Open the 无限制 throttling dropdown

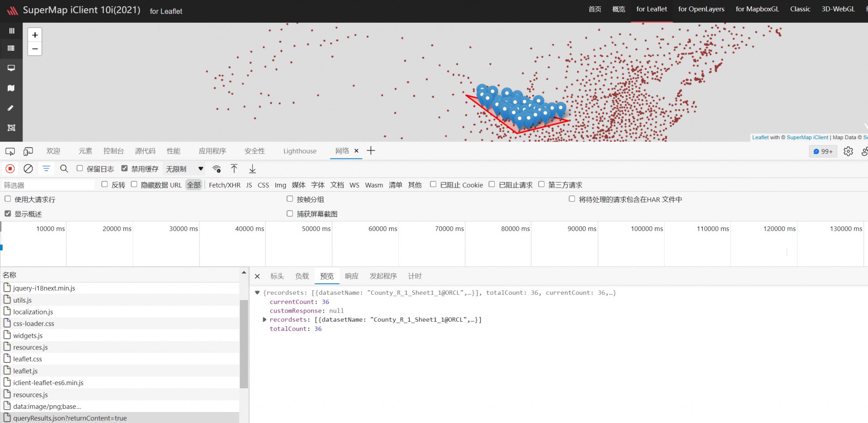(184, 169)
